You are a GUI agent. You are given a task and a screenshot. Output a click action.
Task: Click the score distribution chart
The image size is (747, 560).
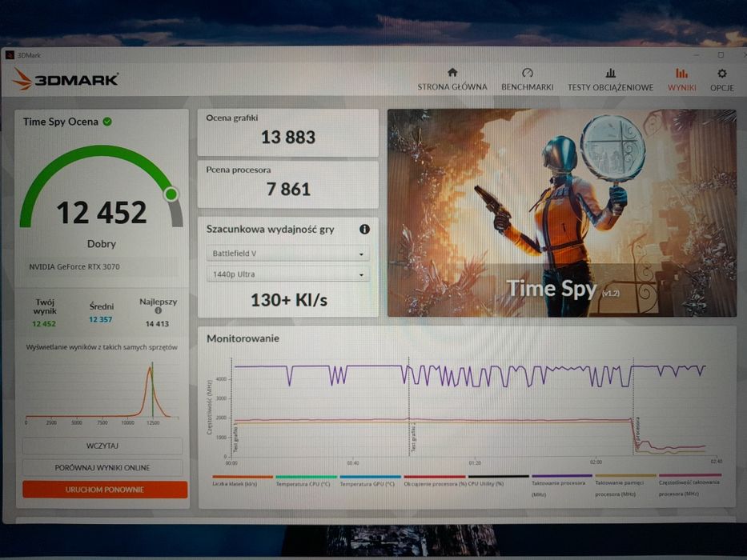(102, 391)
